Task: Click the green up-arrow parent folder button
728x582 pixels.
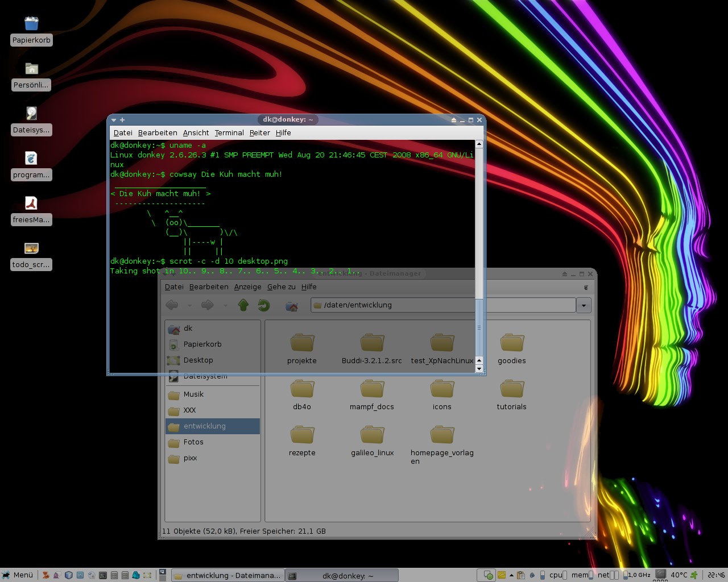Action: 243,305
